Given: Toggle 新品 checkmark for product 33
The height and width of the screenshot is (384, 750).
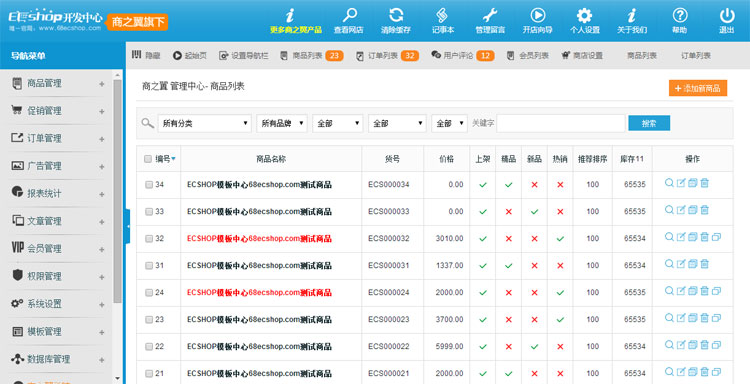Looking at the screenshot, I should pos(534,212).
